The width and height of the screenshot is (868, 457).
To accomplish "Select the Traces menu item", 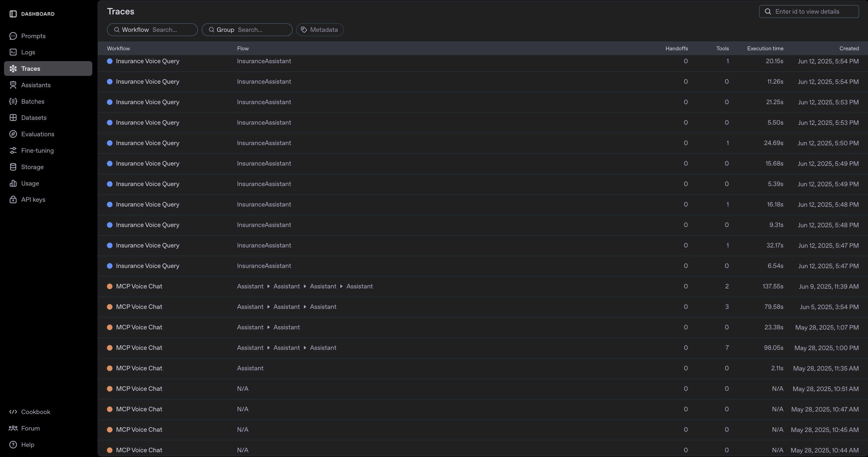I will (48, 69).
